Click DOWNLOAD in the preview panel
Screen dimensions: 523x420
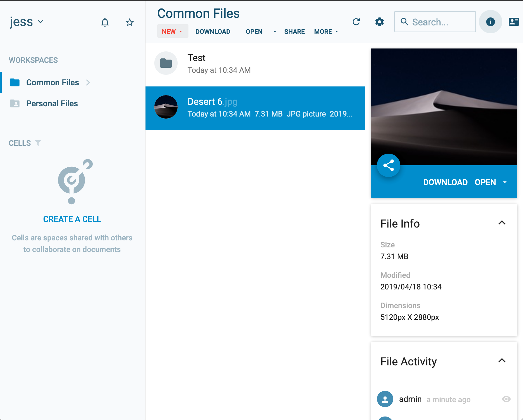[445, 182]
